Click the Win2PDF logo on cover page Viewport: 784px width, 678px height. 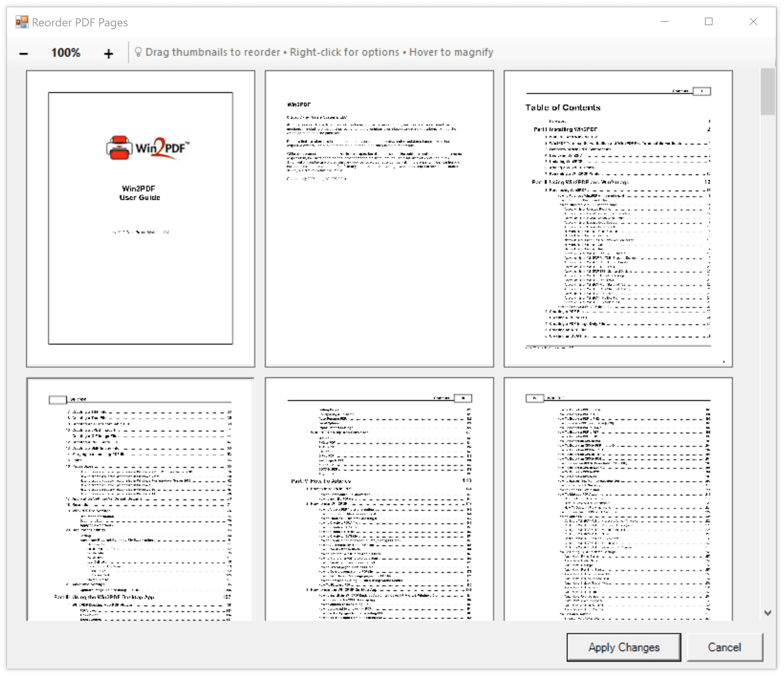[x=147, y=148]
